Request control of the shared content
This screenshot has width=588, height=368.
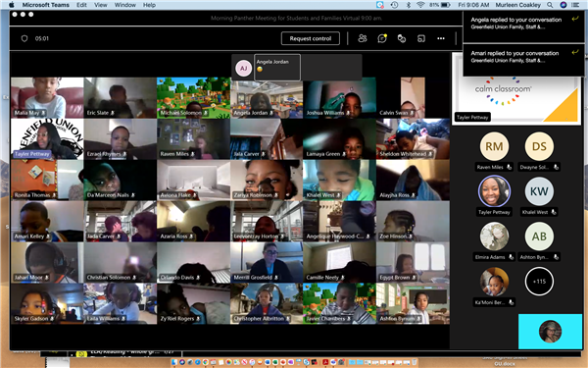311,38
